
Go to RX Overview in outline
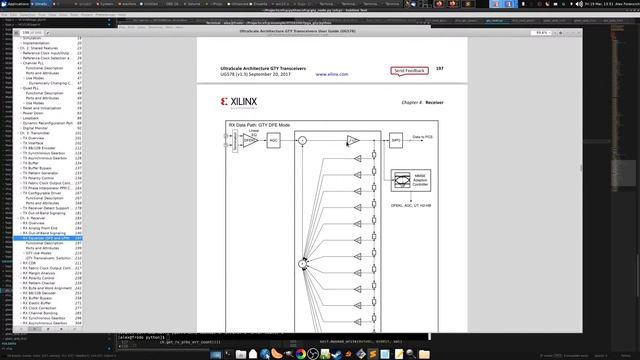point(33,223)
